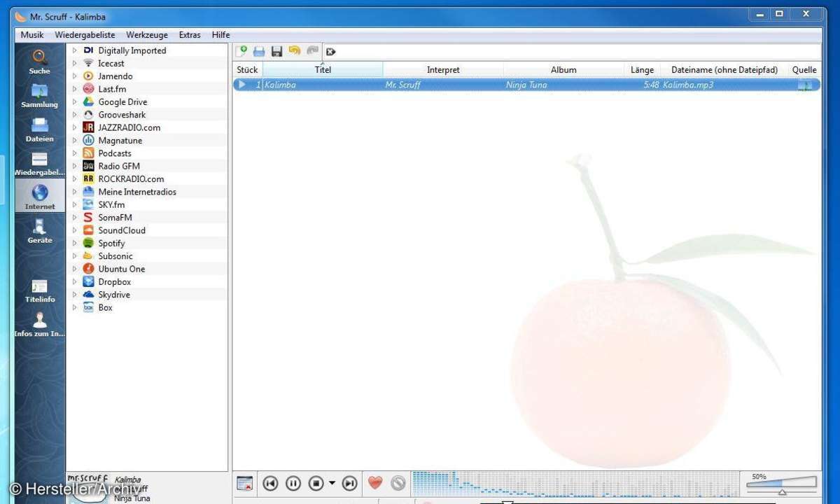
Task: Click the load playlist icon
Action: 259,51
